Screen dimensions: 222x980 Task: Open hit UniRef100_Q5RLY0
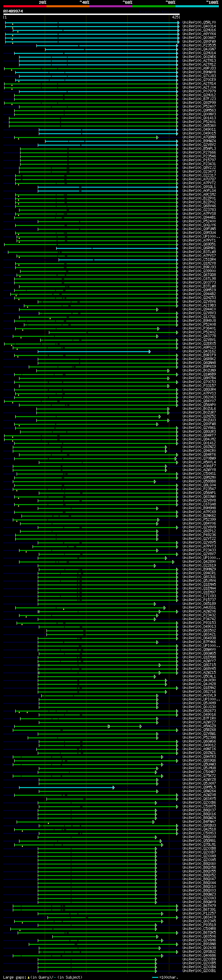click(x=199, y=23)
